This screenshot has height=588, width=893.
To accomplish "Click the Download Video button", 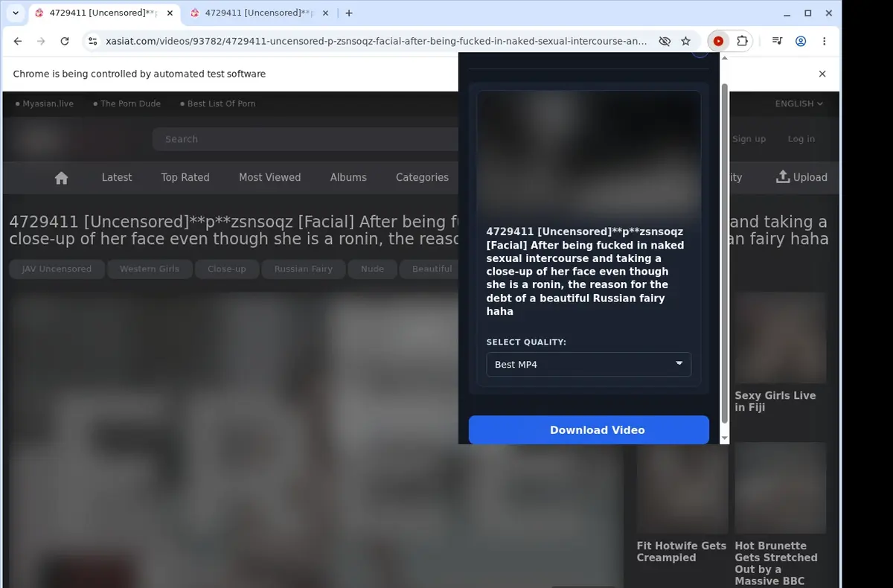I will coord(589,430).
